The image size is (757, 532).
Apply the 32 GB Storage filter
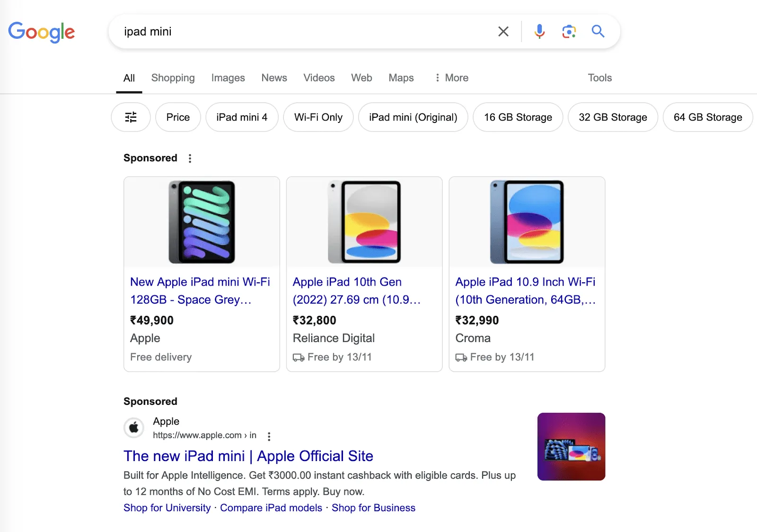click(613, 117)
